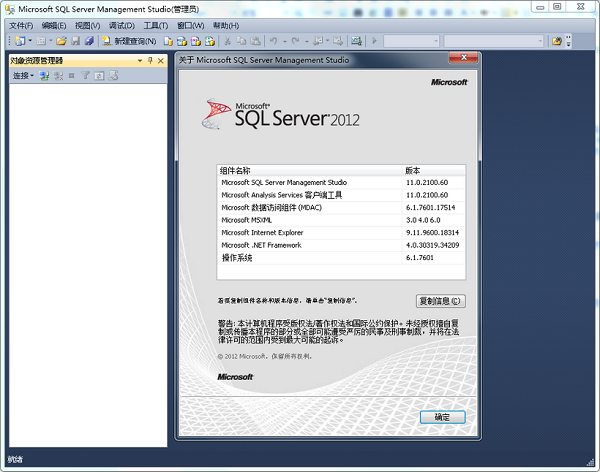Viewport: 600px width, 472px height.
Task: Click the 确定 button
Action: [x=443, y=417]
